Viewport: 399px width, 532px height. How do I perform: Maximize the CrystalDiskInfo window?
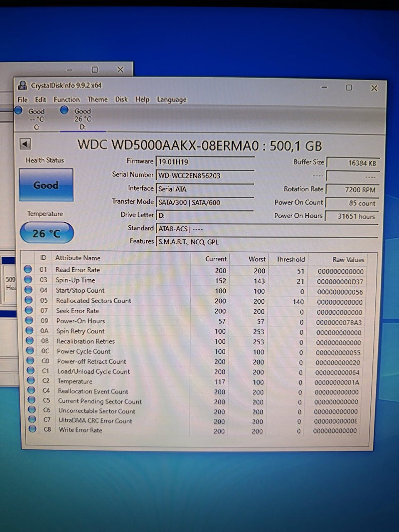point(349,87)
